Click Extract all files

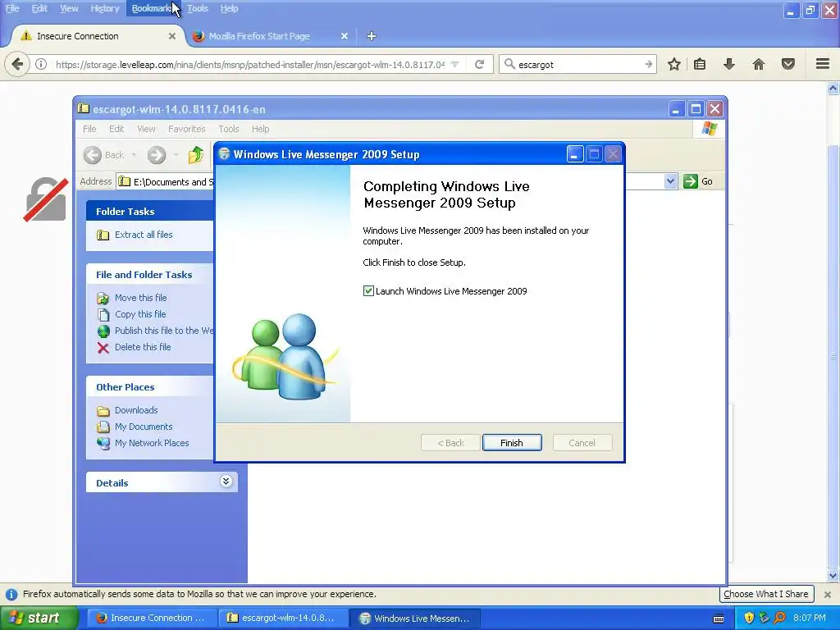pos(144,235)
